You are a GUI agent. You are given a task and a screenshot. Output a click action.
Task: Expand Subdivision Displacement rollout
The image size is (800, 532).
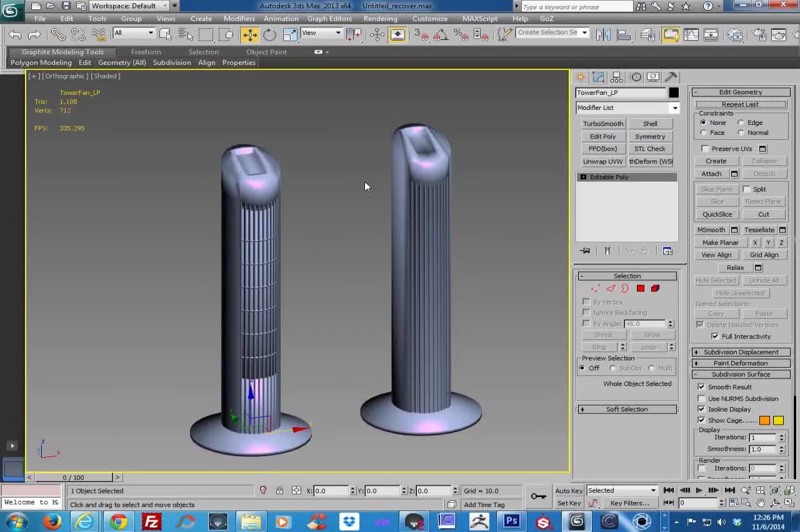pos(741,352)
